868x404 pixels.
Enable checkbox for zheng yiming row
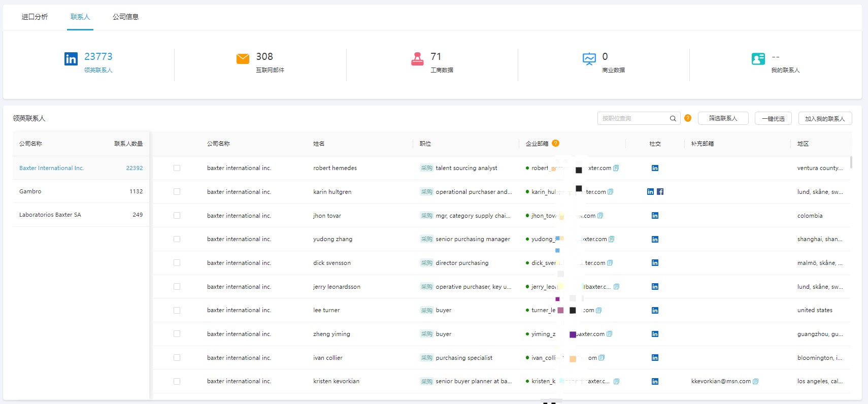pyautogui.click(x=177, y=334)
